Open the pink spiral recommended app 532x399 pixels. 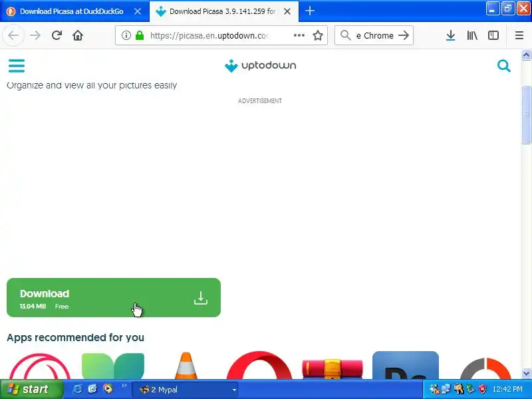[x=40, y=366]
